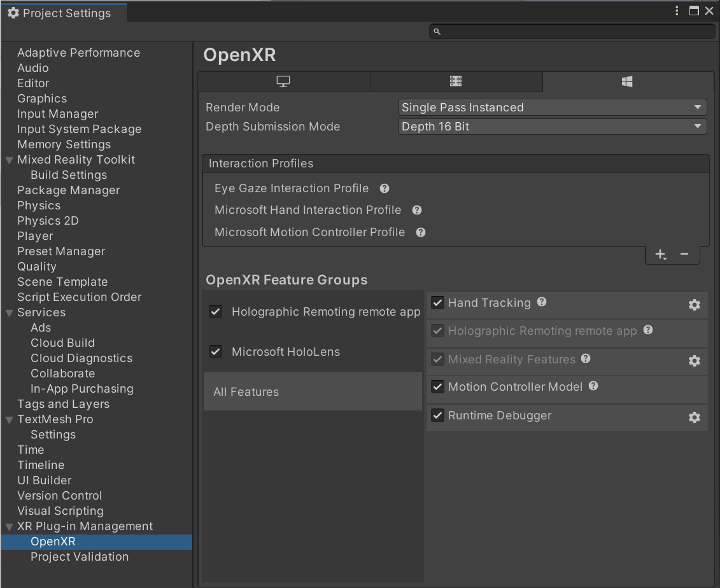Select Eye Gaze Interaction Profile entry

tap(292, 188)
